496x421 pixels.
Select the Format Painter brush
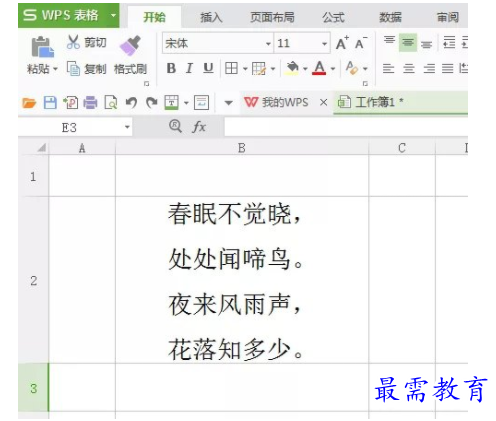[130, 46]
